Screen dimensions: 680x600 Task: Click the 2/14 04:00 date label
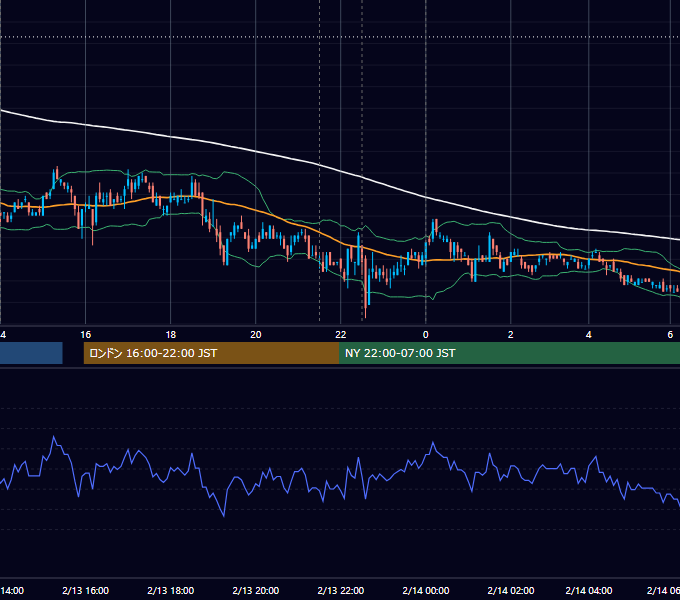588,590
